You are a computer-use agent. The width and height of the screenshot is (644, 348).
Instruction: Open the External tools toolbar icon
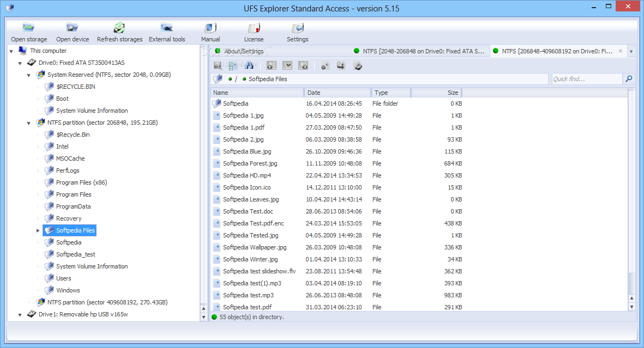[167, 28]
